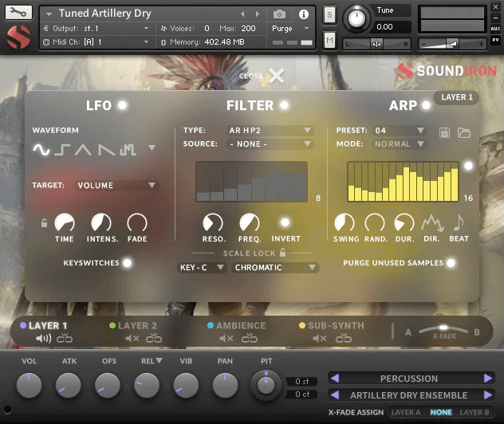Viewport: 504px width, 424px height.
Task: Toggle the LFO time sync lock icon
Action: pos(45,222)
